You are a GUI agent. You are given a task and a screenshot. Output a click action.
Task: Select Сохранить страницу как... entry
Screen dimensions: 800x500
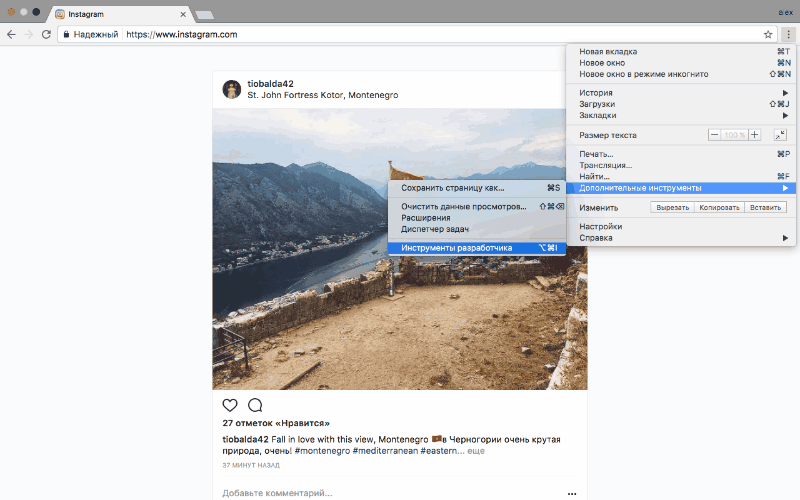tap(477, 188)
